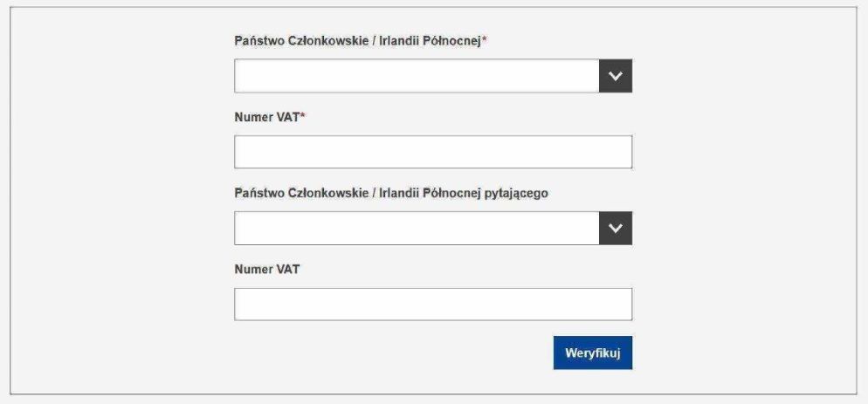868x404 pixels.
Task: Select the word "pytającego" in the label
Action: click(x=516, y=194)
